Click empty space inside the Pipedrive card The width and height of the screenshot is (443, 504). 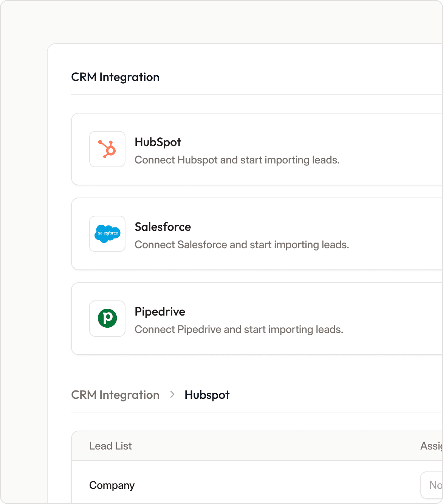click(393, 319)
